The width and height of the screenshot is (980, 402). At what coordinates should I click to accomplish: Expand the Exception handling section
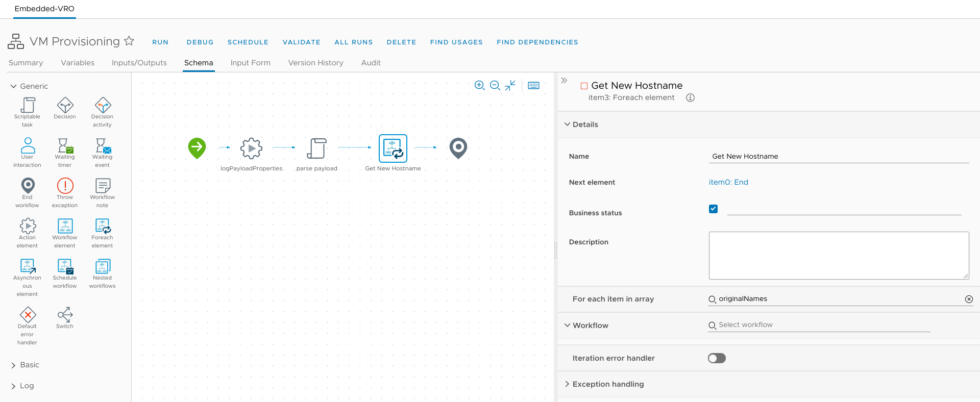tap(567, 384)
